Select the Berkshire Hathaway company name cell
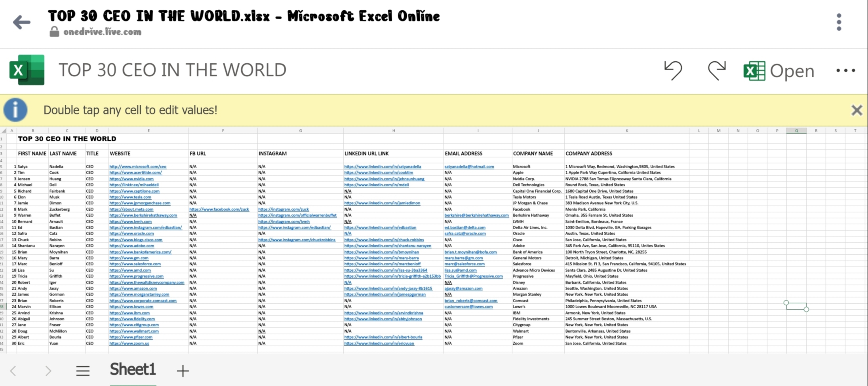Viewport: 868px width, 386px height. [x=531, y=215]
